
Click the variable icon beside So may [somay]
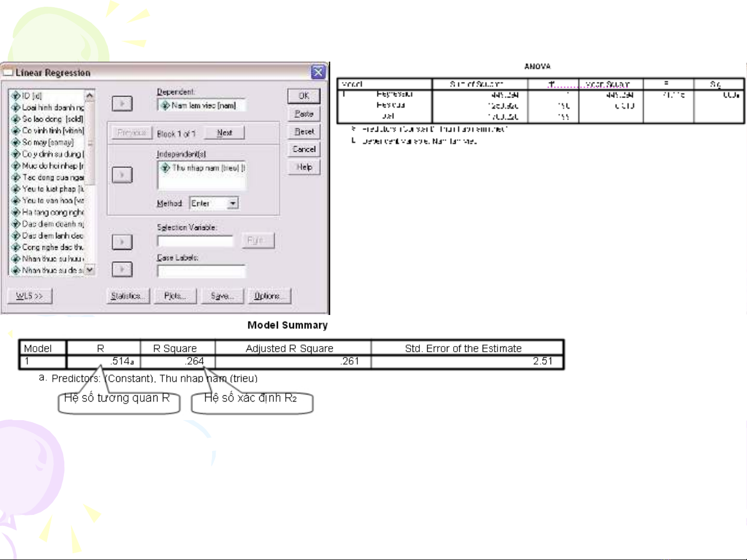(x=16, y=142)
